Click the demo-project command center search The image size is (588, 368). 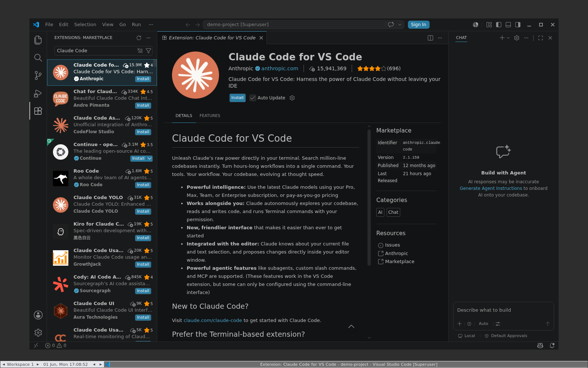[x=294, y=25]
